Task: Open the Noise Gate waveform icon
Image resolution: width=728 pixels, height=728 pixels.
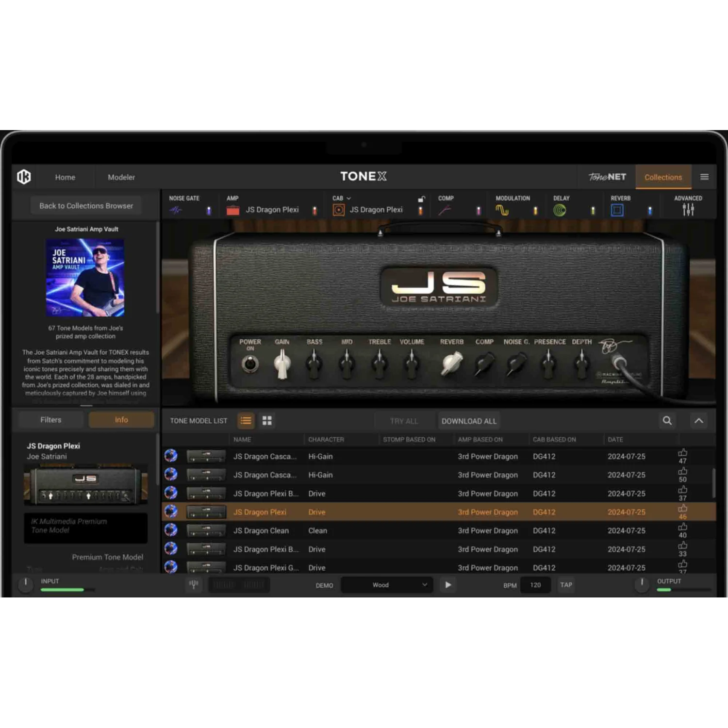Action: 176,210
